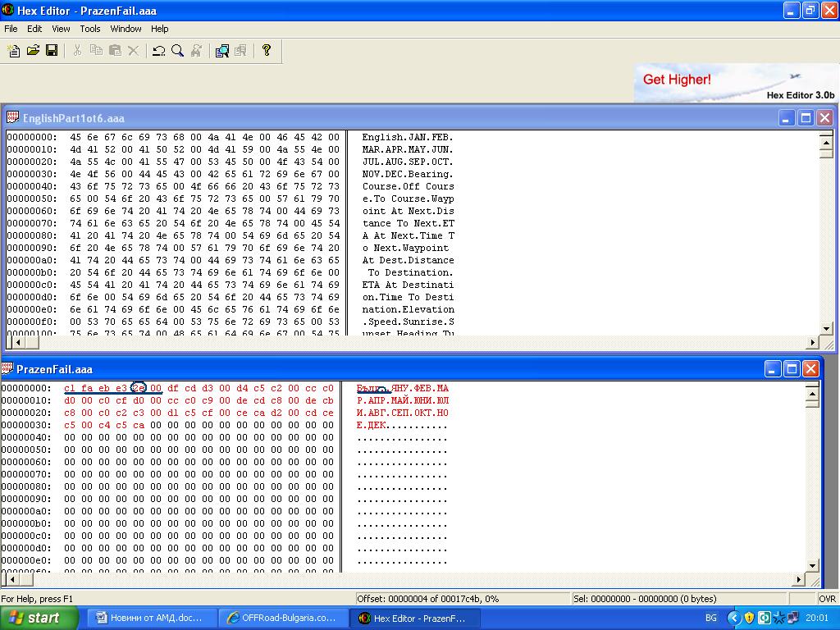Open Find with the magnifier icon
840x630 pixels.
(x=177, y=51)
